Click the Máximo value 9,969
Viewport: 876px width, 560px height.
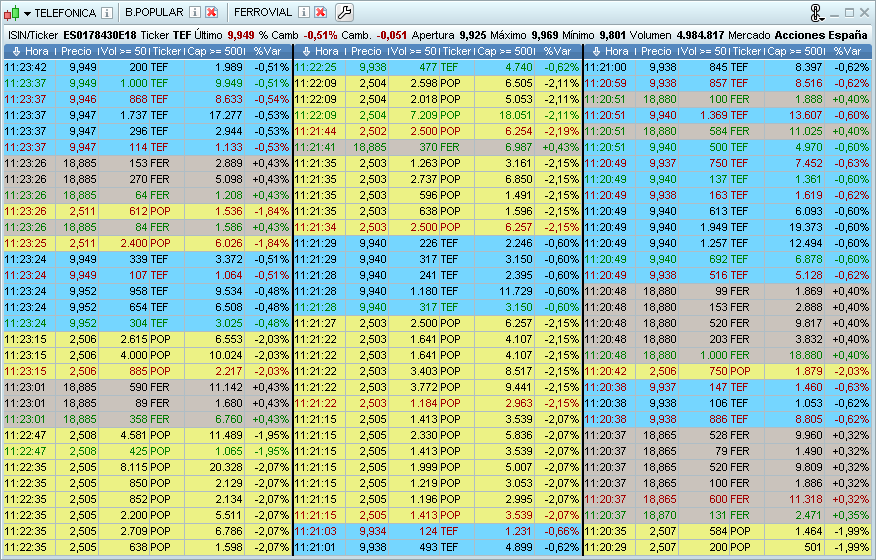pyautogui.click(x=545, y=35)
